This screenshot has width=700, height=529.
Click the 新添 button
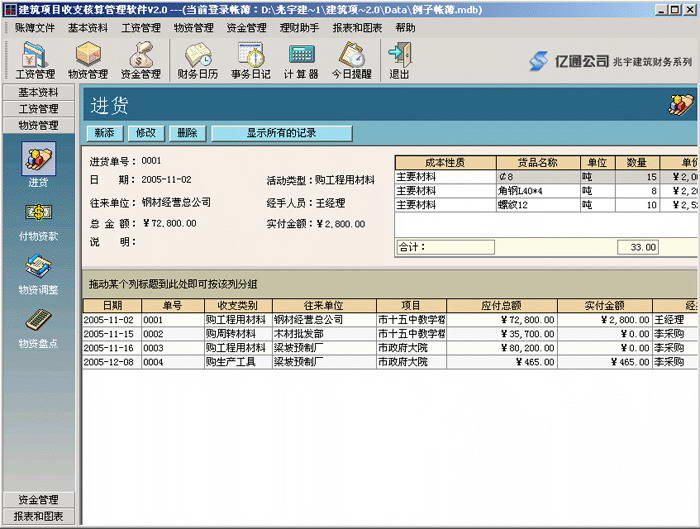[104, 133]
